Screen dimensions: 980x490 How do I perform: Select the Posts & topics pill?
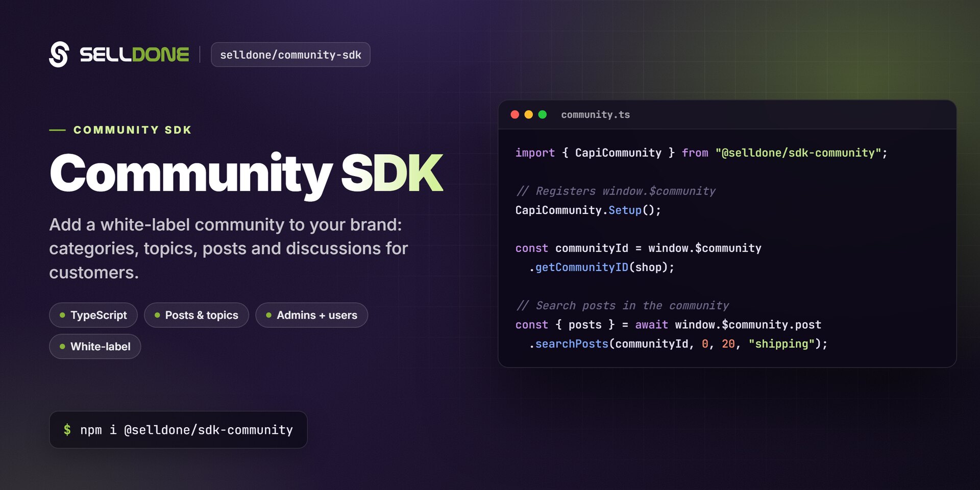(197, 315)
